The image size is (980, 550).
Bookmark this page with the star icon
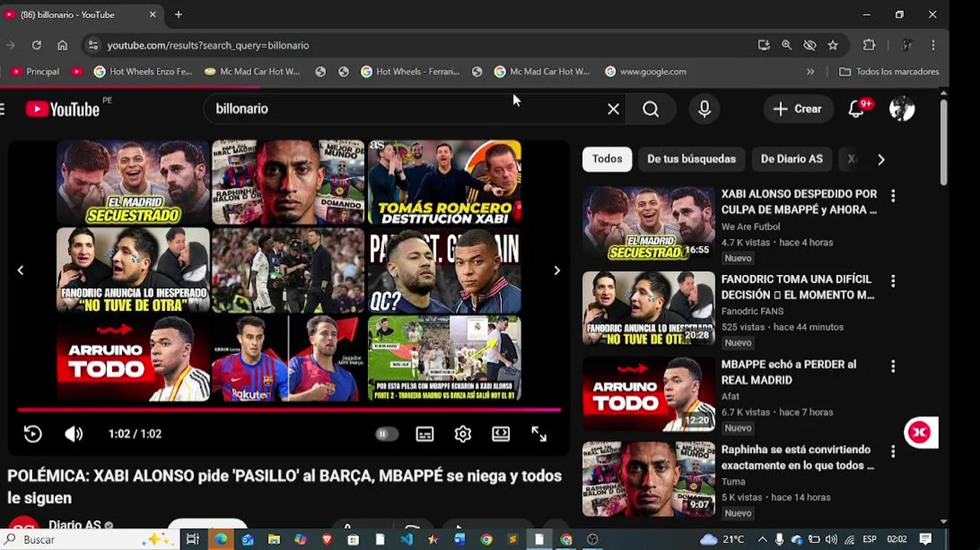pyautogui.click(x=833, y=45)
